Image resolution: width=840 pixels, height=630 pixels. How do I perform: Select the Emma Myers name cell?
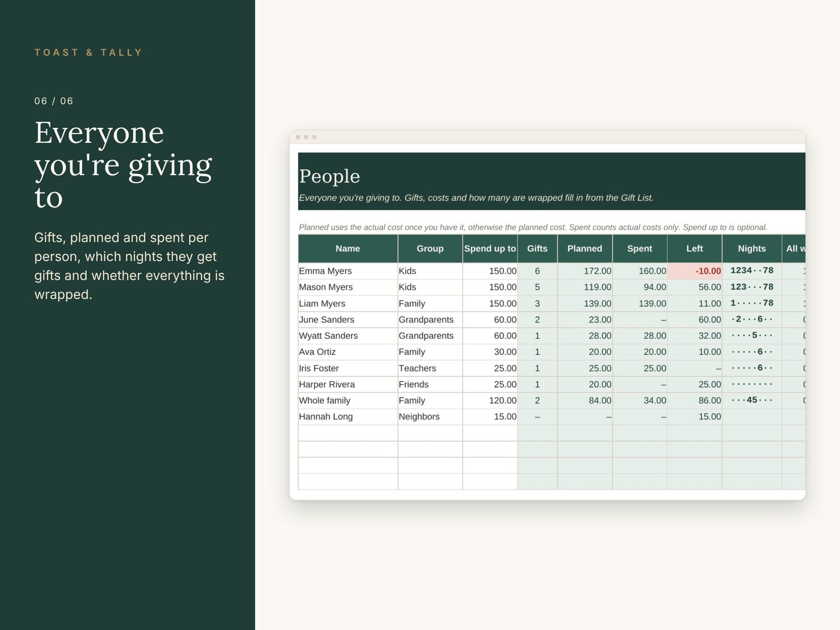pyautogui.click(x=348, y=271)
